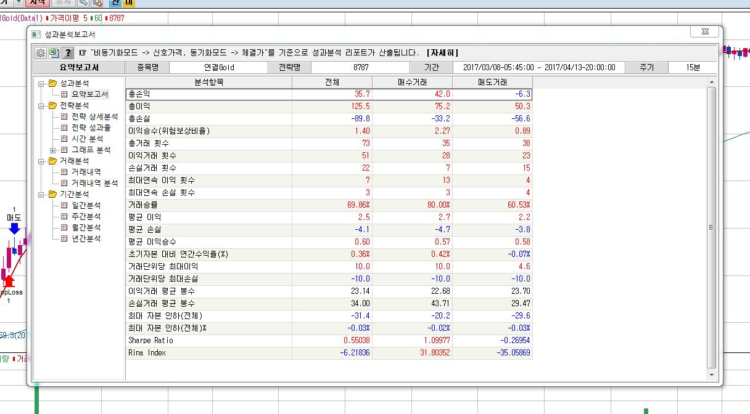
Task: Select the 거래분석 folder node
Action: (x=74, y=161)
